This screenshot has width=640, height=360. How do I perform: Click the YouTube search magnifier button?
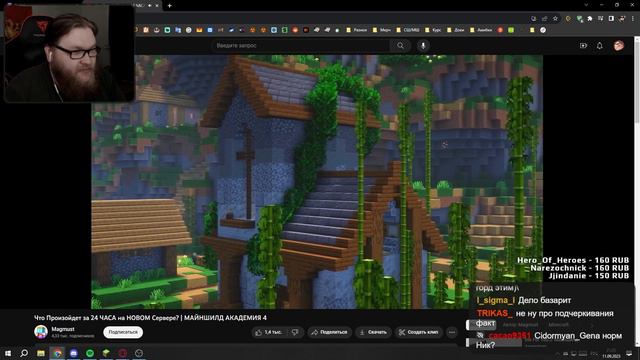point(400,46)
